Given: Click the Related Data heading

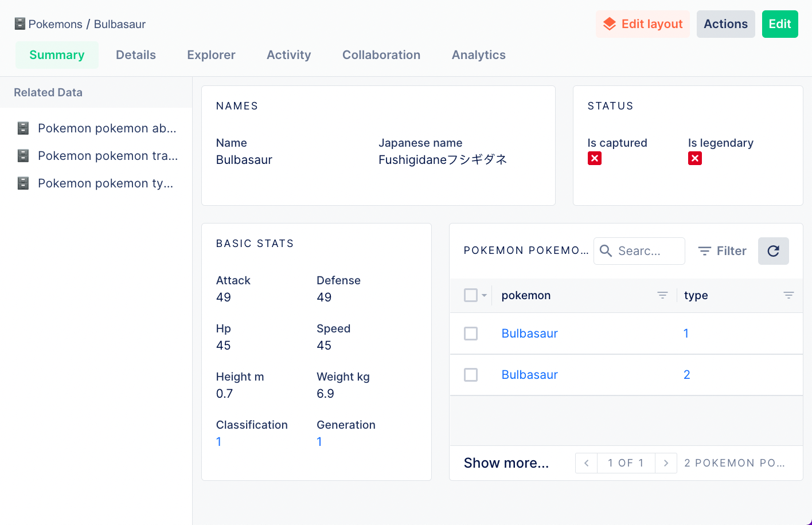Looking at the screenshot, I should pos(48,92).
